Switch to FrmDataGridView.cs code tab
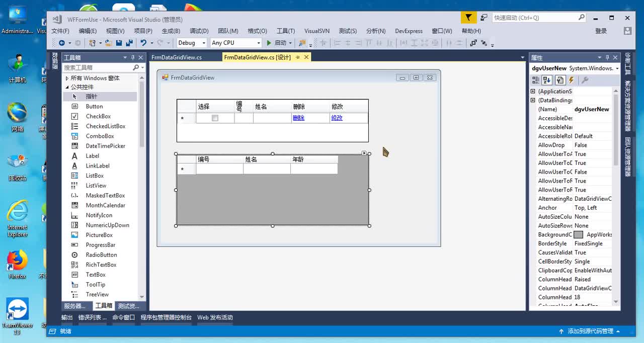Image resolution: width=644 pixels, height=343 pixels. coord(177,57)
